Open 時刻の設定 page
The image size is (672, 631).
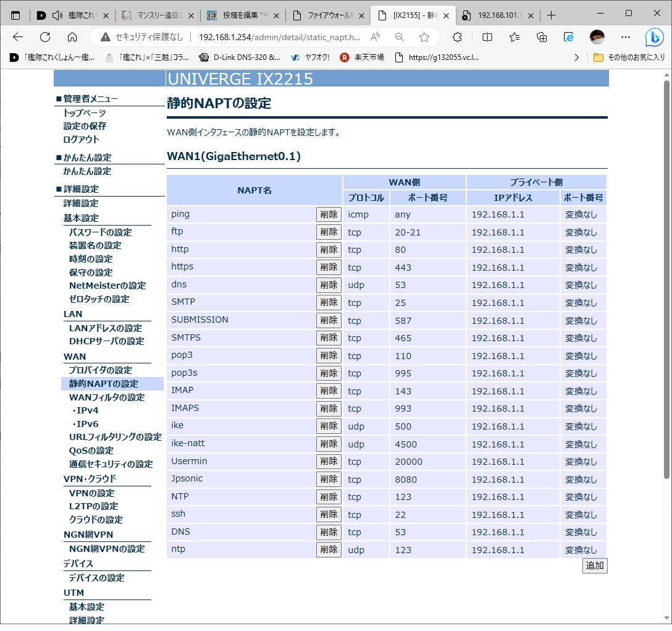(91, 259)
